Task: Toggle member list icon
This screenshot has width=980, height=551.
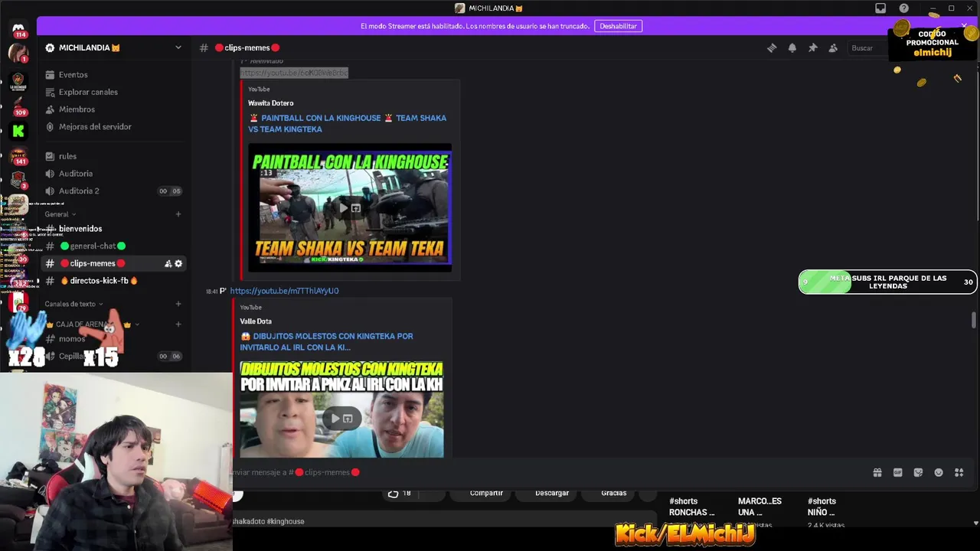Action: 833,47
